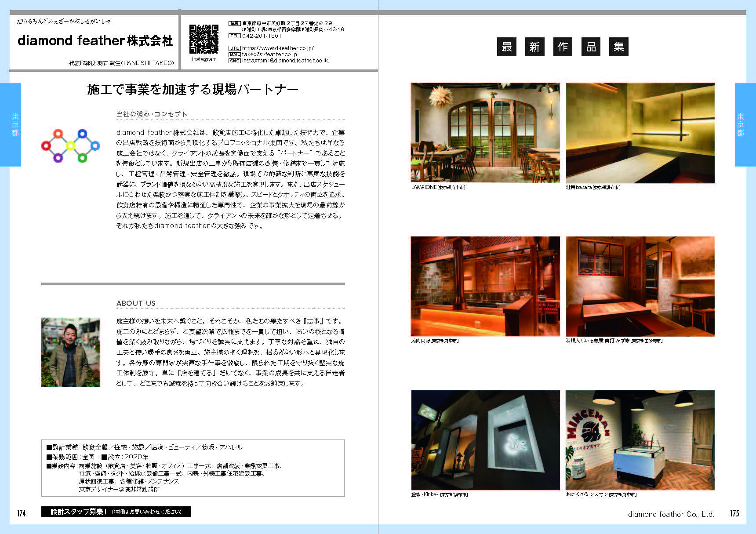Click the 代表取締役 羽石 武生 name line
756x534 pixels.
click(121, 63)
